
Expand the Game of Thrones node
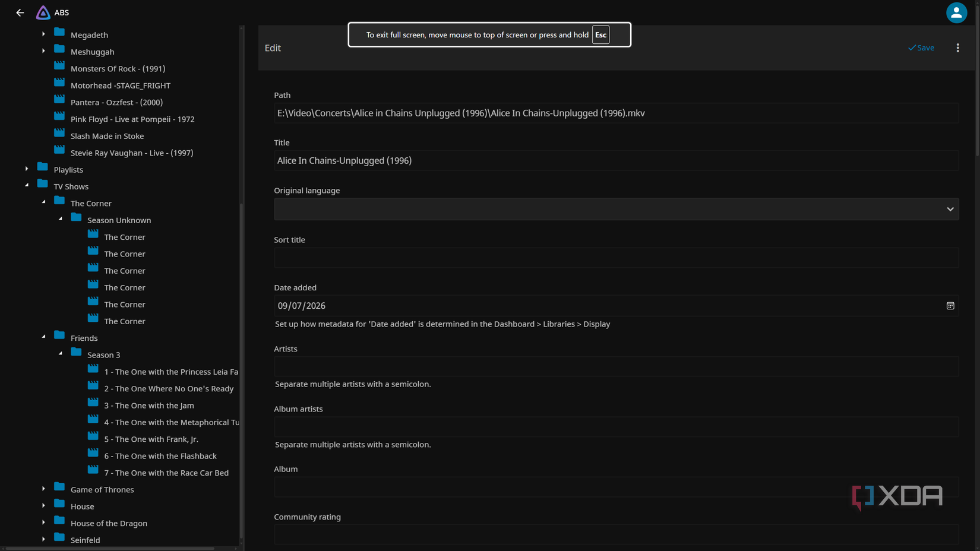(43, 489)
